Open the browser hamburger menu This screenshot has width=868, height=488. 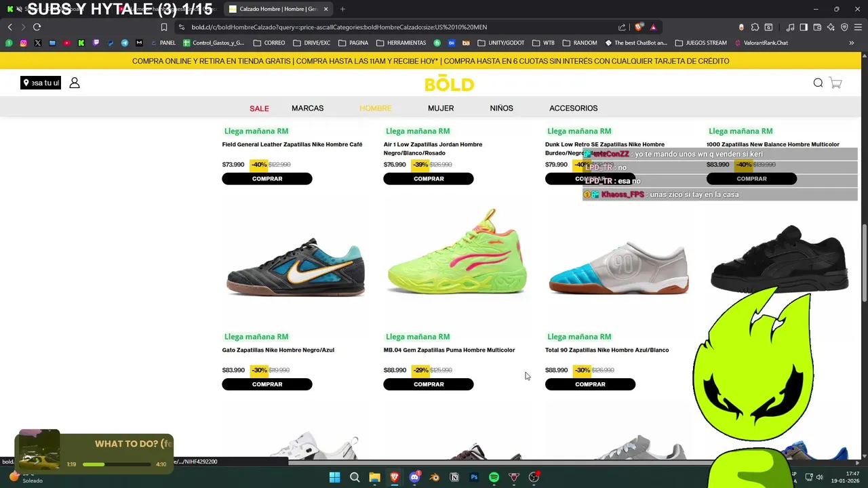pyautogui.click(x=858, y=27)
